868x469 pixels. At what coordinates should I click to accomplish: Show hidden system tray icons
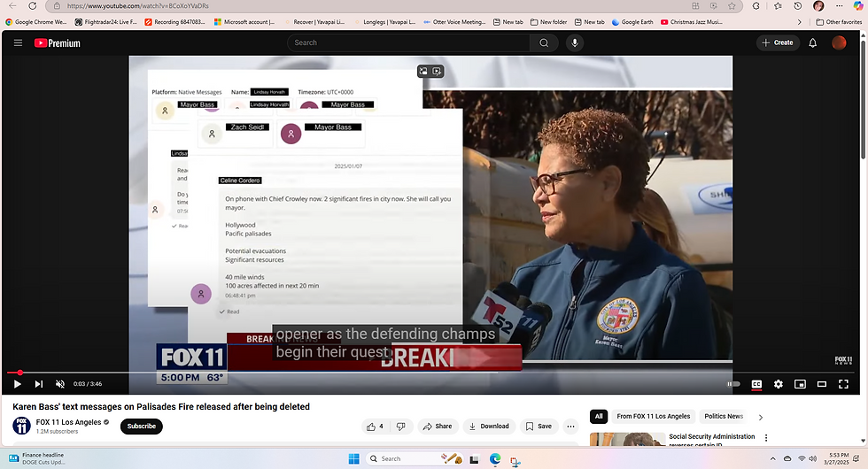pyautogui.click(x=772, y=458)
